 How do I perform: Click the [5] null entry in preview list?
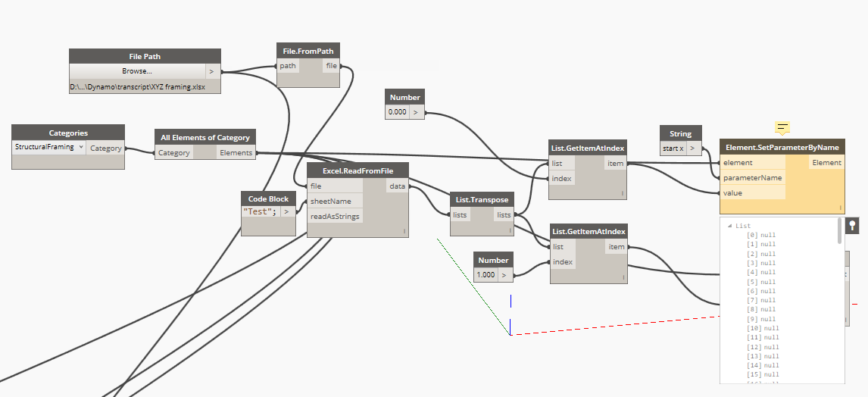761,282
